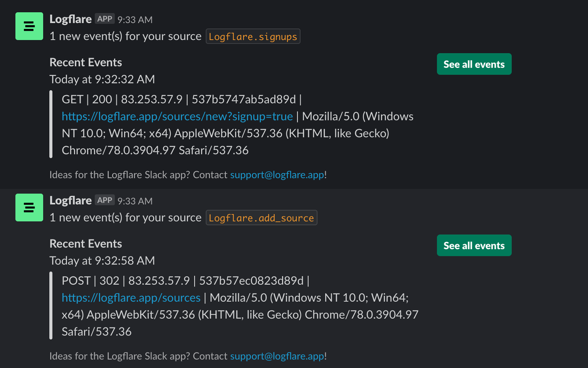This screenshot has width=588, height=368.
Task: Click the Today at 9:32:58 AM event time
Action: (x=102, y=261)
